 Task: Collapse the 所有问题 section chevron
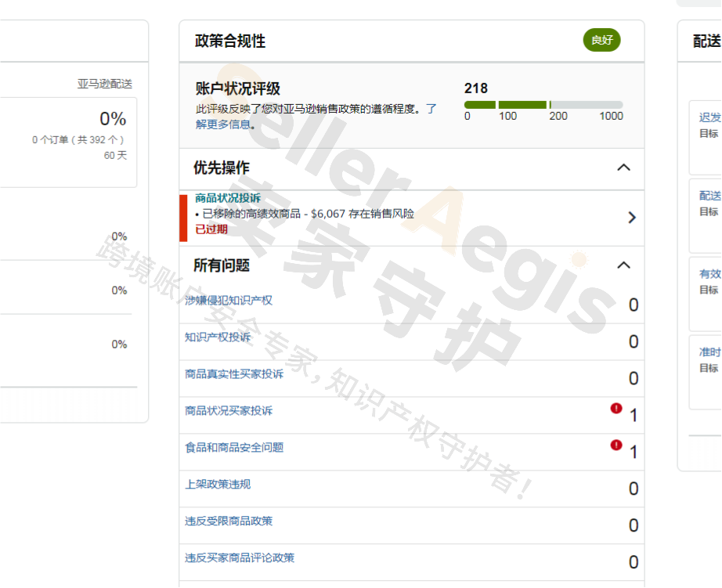(623, 265)
